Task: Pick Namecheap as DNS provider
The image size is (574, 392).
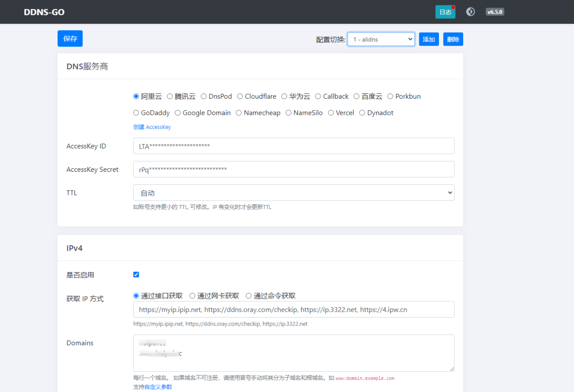Action: tap(239, 113)
